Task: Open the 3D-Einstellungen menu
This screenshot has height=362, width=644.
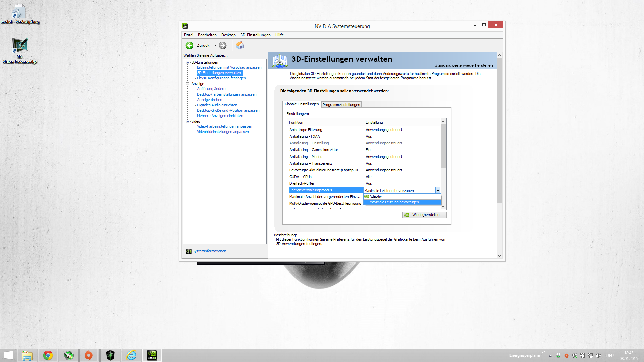Action: (x=255, y=35)
